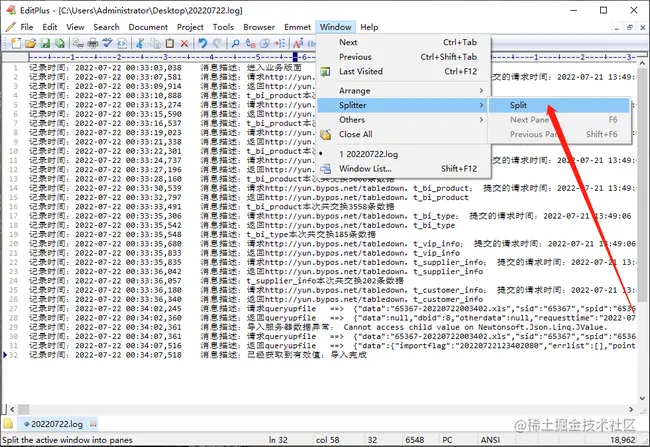
Task: Switch to the 20220722.log document tab
Action: tap(57, 424)
